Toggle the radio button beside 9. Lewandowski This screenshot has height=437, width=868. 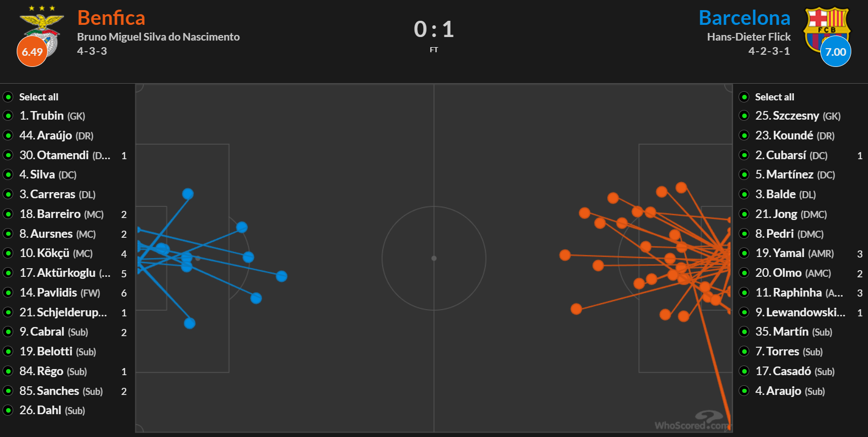tap(744, 312)
